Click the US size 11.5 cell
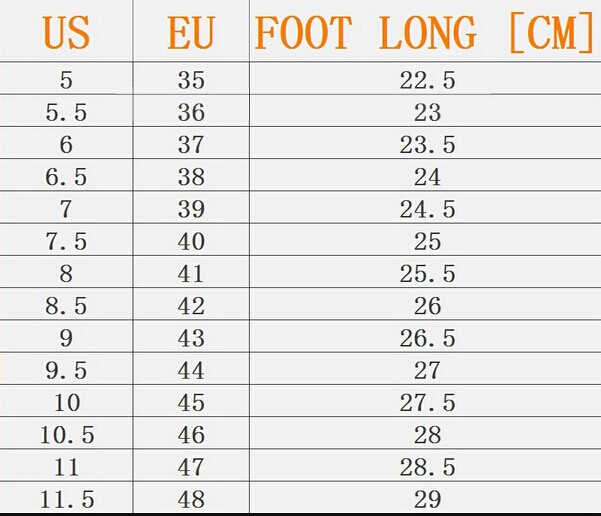Screen dimensions: 601x516 [66, 498]
